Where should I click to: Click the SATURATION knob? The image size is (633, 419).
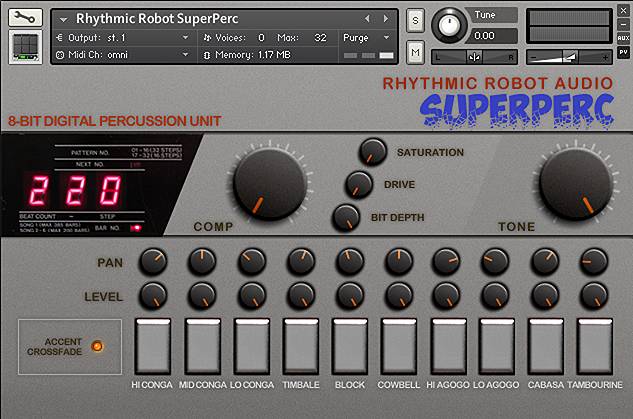coord(372,152)
